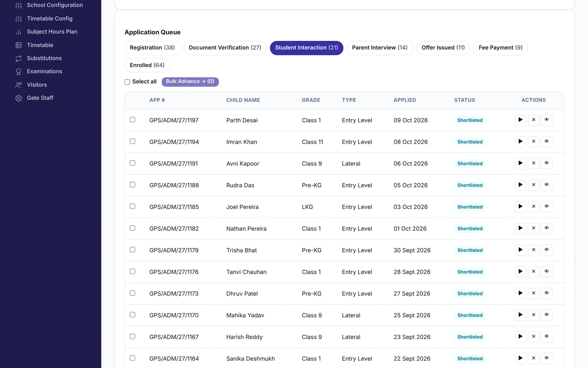Tick checkbox for GPS/ADM/27/1176
The width and height of the screenshot is (588, 368).
click(x=133, y=272)
